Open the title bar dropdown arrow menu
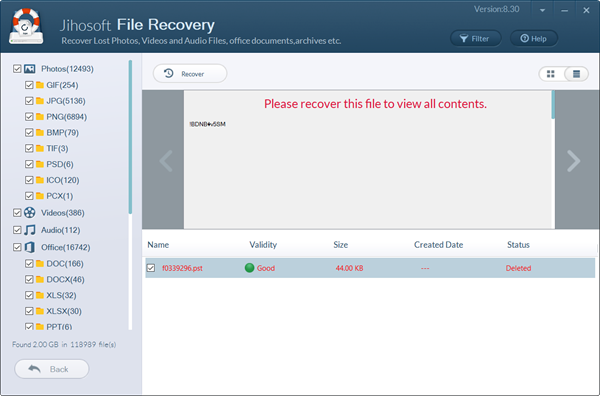Image resolution: width=600 pixels, height=396 pixels. coord(542,10)
